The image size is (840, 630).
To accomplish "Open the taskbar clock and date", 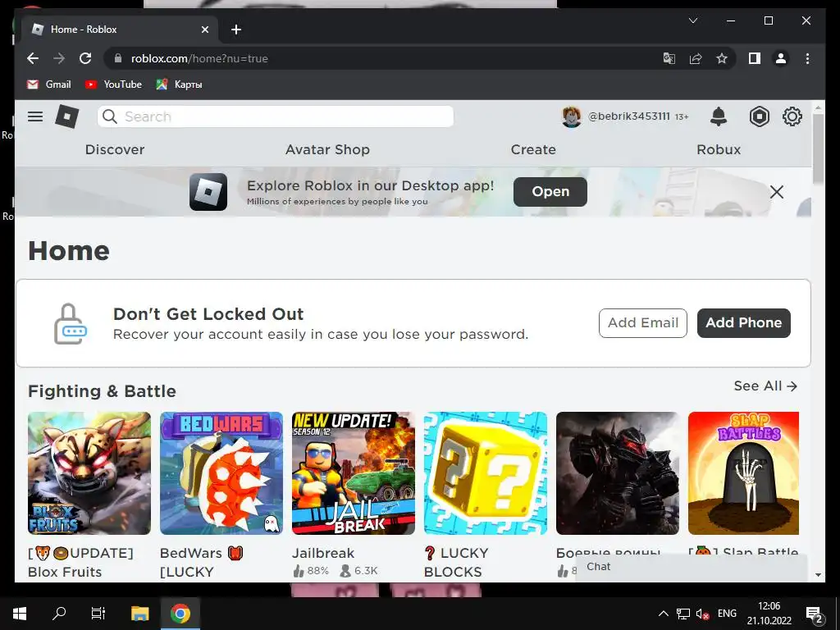I will tap(769, 614).
